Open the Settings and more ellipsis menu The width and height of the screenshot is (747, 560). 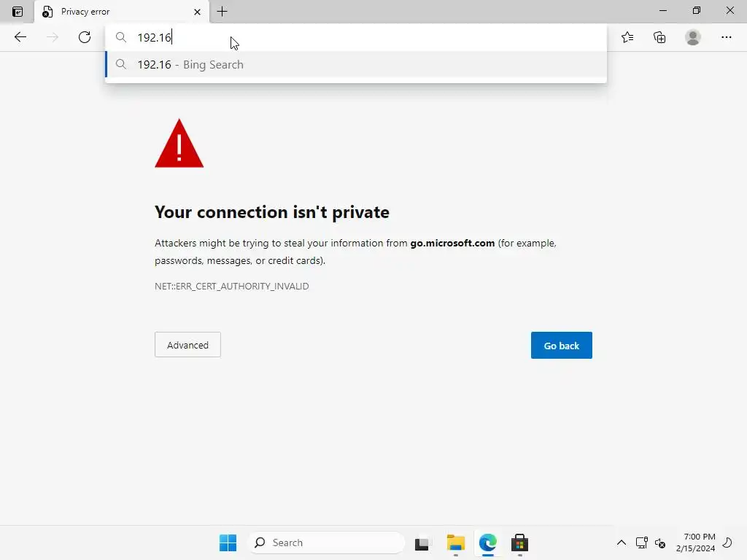coord(726,37)
